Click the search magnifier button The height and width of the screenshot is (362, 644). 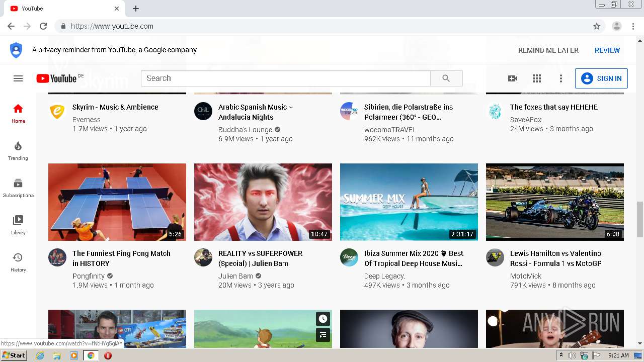click(x=446, y=78)
